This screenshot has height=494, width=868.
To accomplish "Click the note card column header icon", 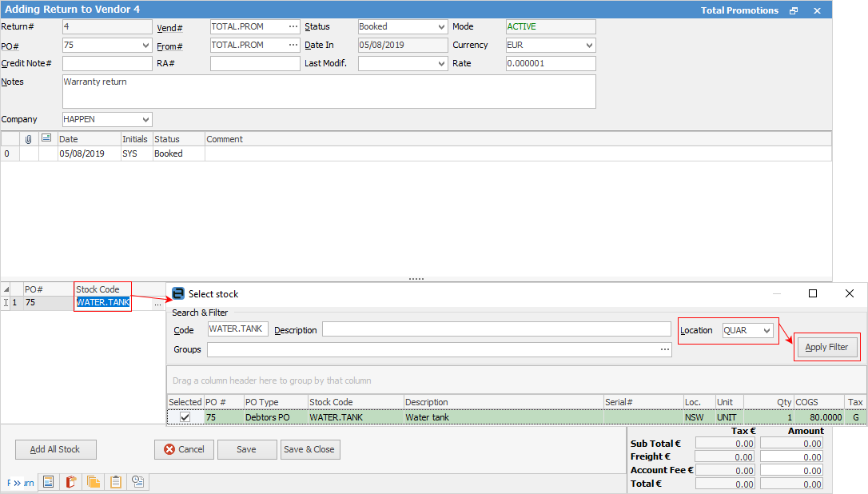I will click(46, 139).
